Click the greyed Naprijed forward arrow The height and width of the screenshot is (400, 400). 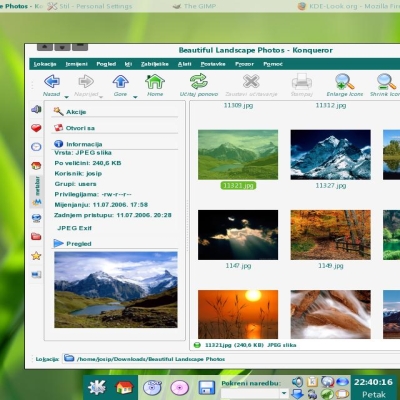86,81
